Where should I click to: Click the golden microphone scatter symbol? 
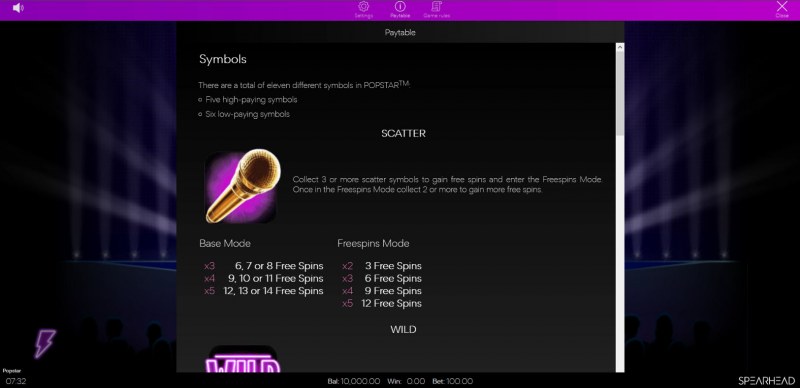point(242,186)
